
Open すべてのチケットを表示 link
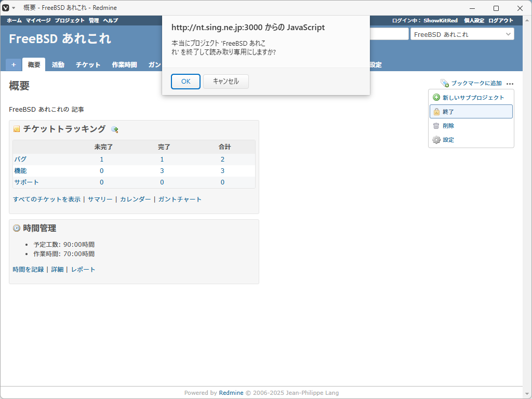46,199
